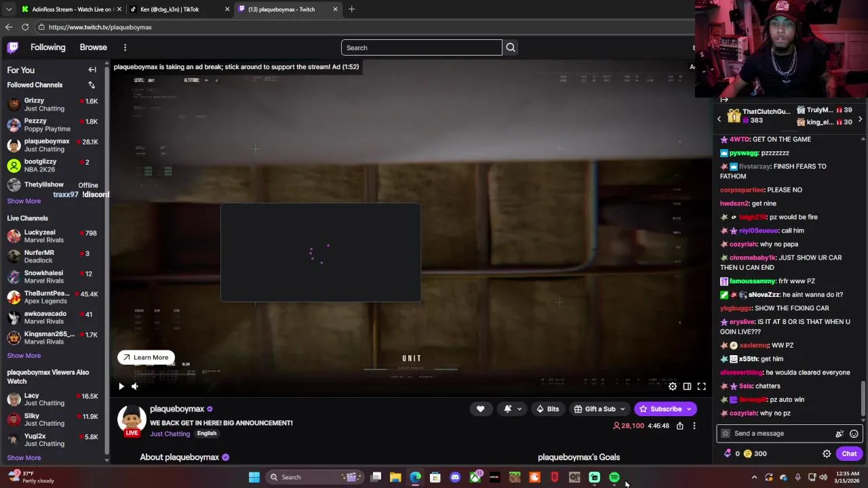868x488 pixels.
Task: Send message with the Chat button
Action: pyautogui.click(x=849, y=453)
